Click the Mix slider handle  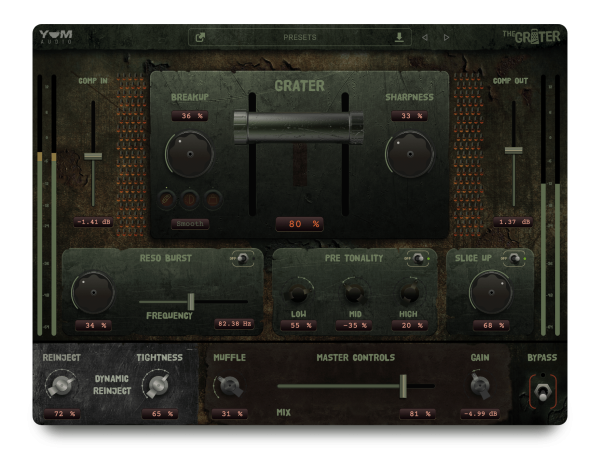click(403, 386)
